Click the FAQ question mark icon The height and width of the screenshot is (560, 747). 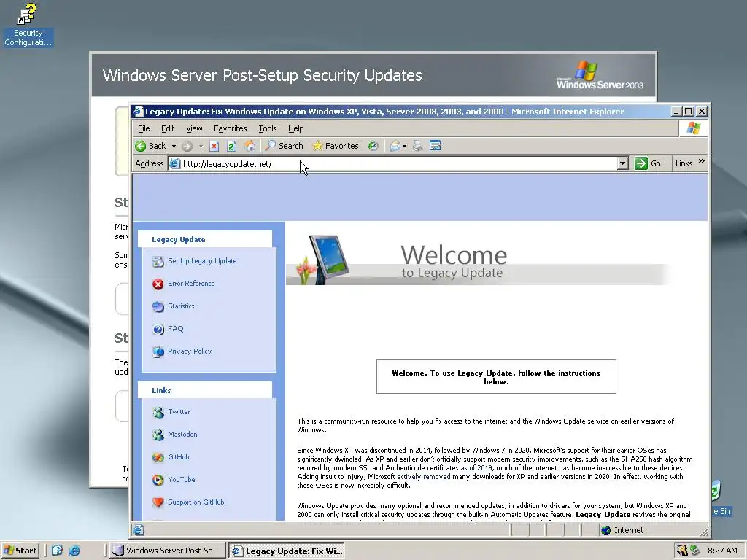tap(158, 329)
